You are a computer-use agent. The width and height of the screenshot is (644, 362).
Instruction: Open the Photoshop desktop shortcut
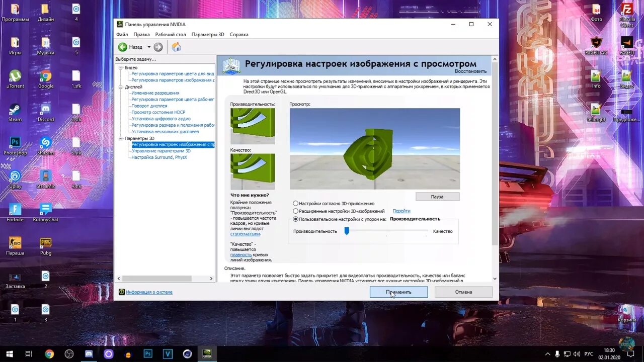click(15, 146)
